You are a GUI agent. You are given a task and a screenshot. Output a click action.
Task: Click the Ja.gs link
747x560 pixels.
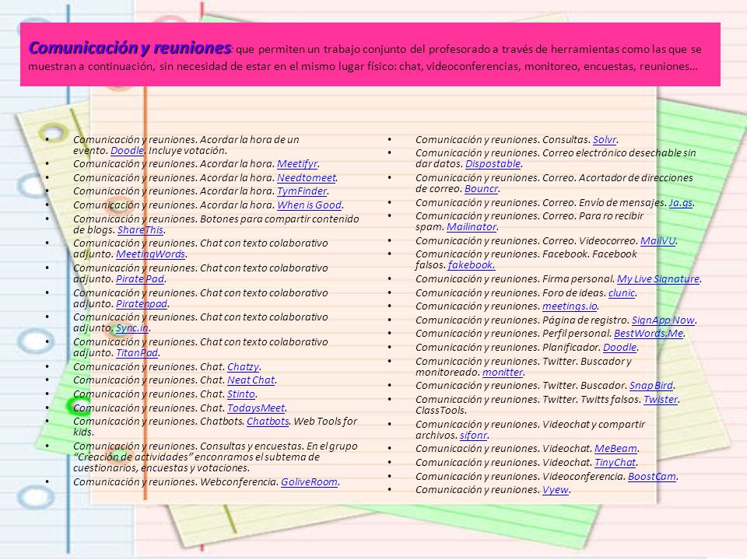pos(681,202)
